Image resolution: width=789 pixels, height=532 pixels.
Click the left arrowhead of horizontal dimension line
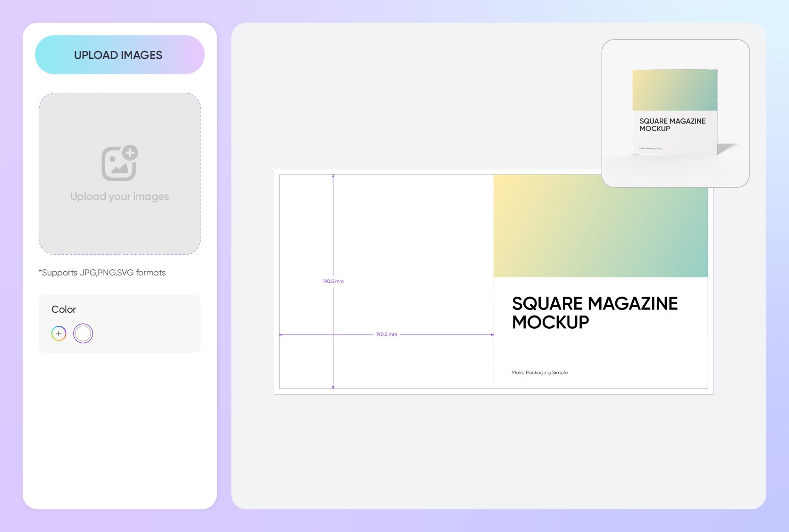point(281,335)
